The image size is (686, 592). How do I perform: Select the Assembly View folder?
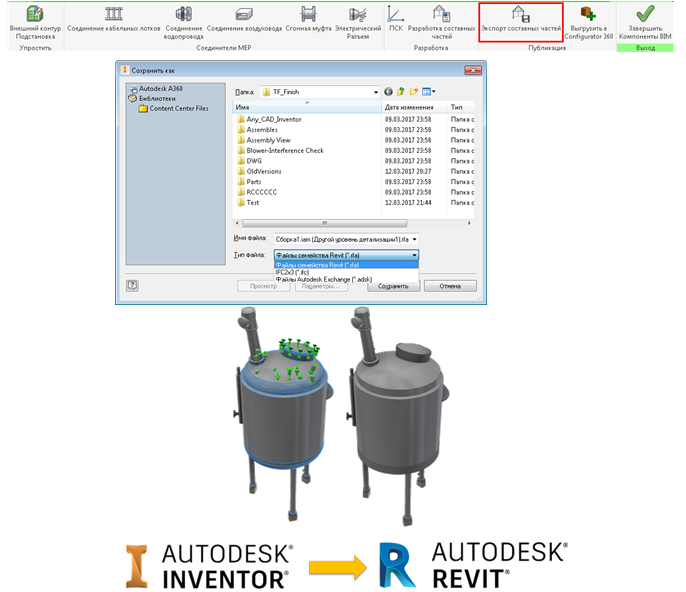pyautogui.click(x=264, y=140)
